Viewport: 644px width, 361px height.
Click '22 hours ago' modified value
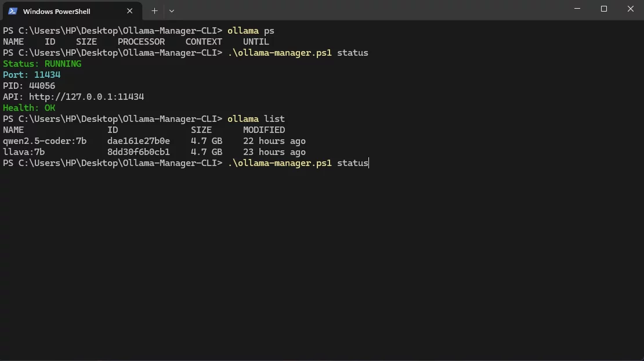[x=274, y=141]
